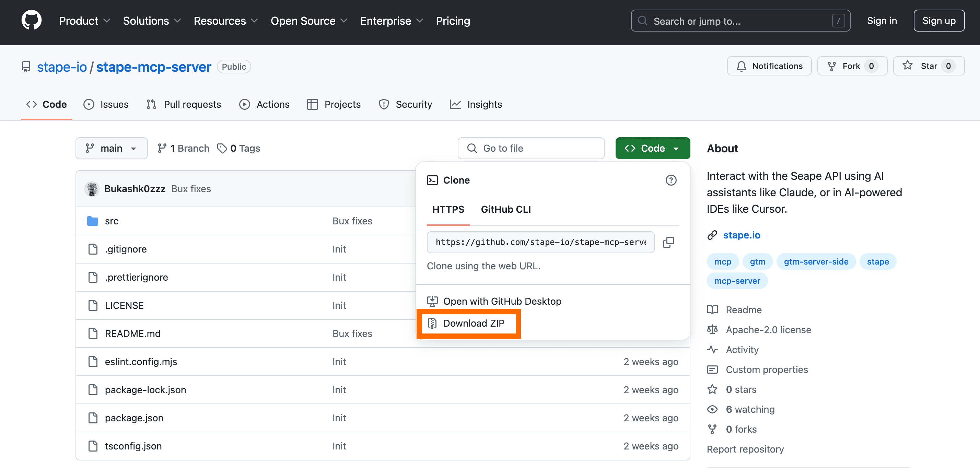Click the Custom properties note icon
Image resolution: width=980 pixels, height=468 pixels.
click(712, 370)
